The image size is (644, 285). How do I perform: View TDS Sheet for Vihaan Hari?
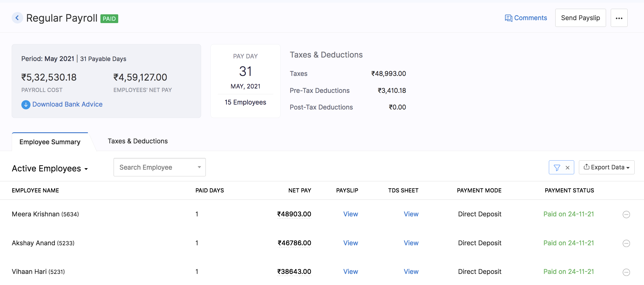pyautogui.click(x=411, y=272)
